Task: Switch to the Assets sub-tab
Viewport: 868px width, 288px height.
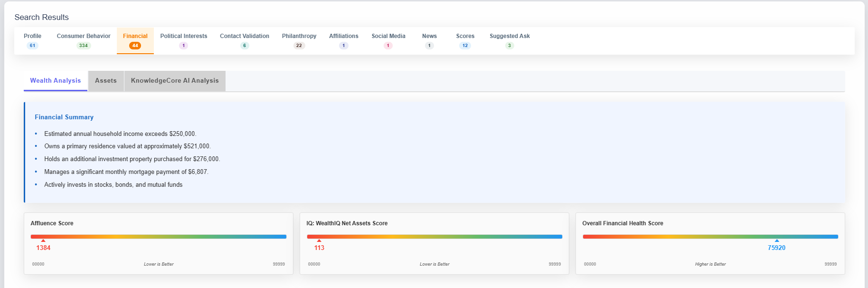Action: [106, 81]
